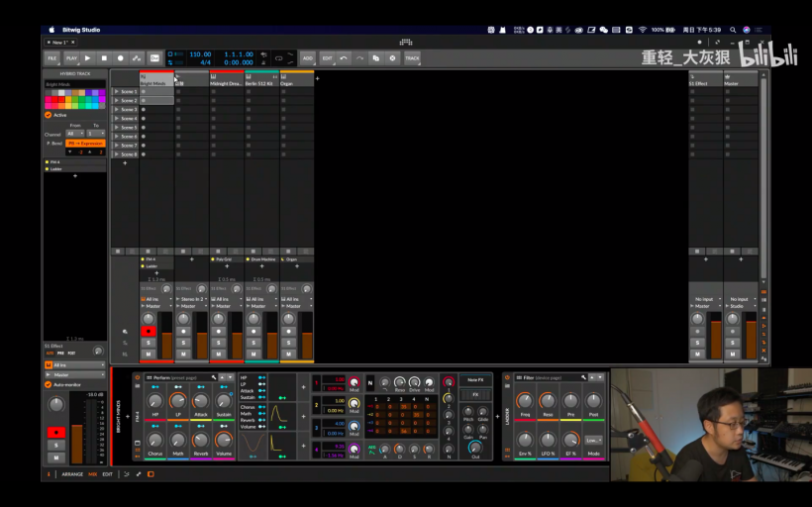
Task: Click the Note FX button in FM-4
Action: (x=475, y=380)
